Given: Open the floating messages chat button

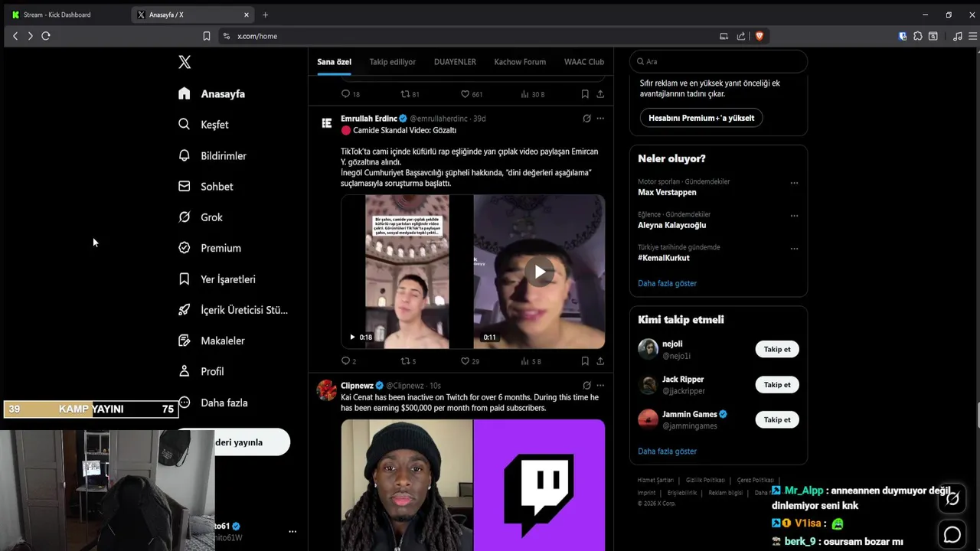Looking at the screenshot, I should 952,534.
